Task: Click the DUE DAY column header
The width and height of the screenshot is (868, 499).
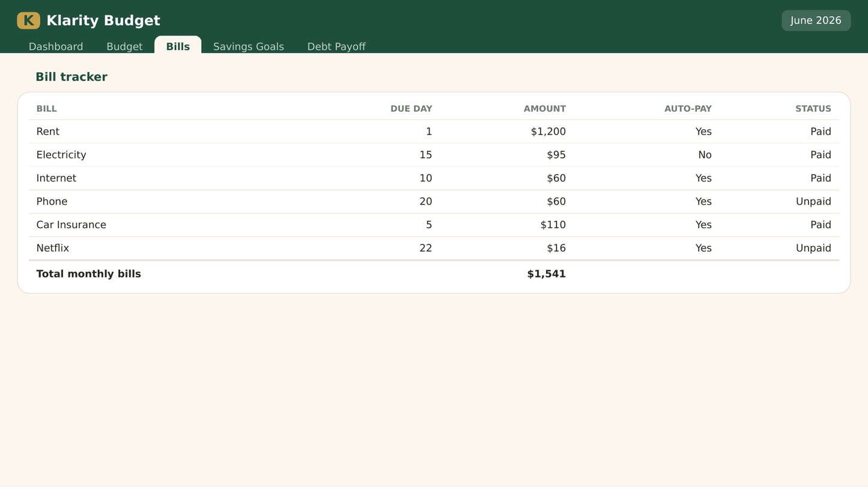Action: (411, 109)
